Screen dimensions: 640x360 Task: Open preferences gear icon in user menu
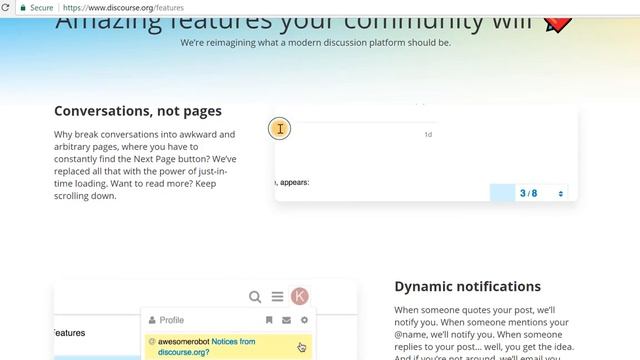[304, 320]
